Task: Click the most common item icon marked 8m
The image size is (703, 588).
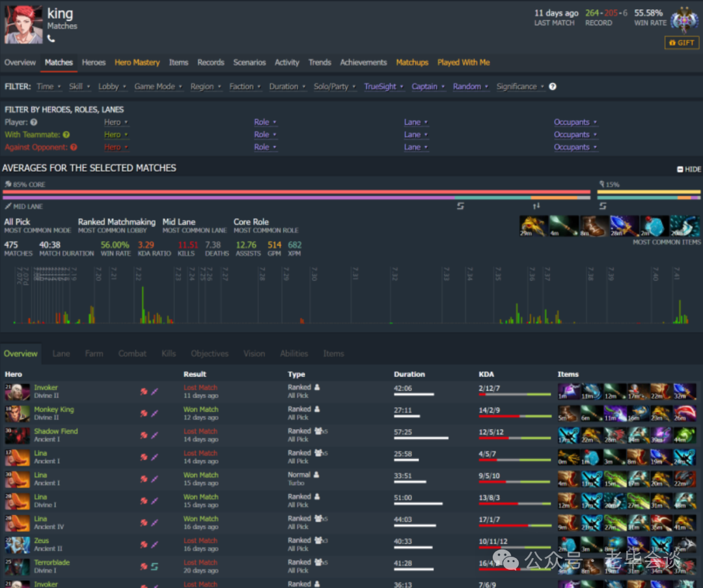Action: coord(594,226)
